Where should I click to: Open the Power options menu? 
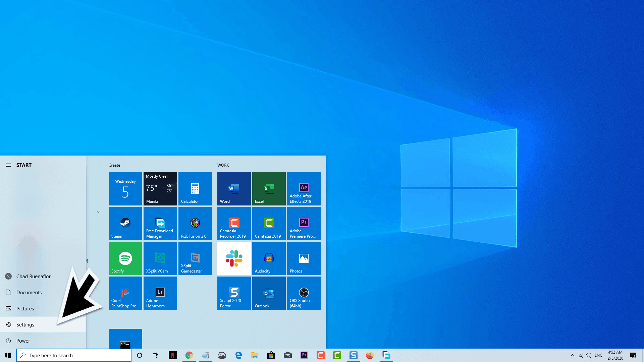point(43,341)
